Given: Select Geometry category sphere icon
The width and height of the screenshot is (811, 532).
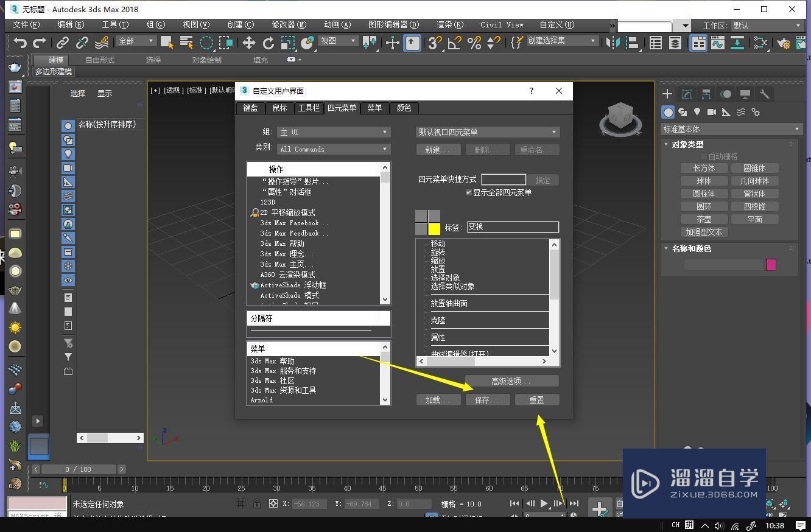Looking at the screenshot, I should click(x=669, y=112).
